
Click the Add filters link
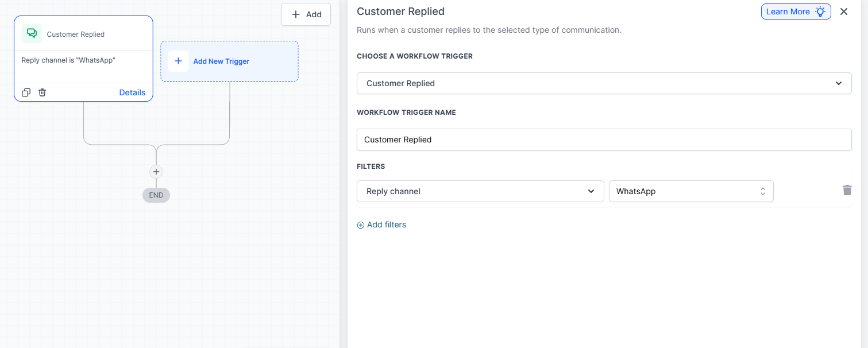(381, 225)
